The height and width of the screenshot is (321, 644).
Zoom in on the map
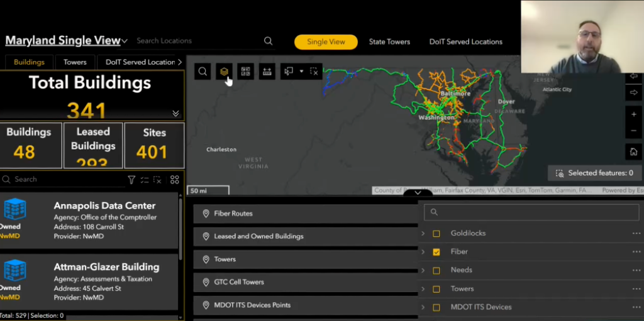(x=634, y=114)
